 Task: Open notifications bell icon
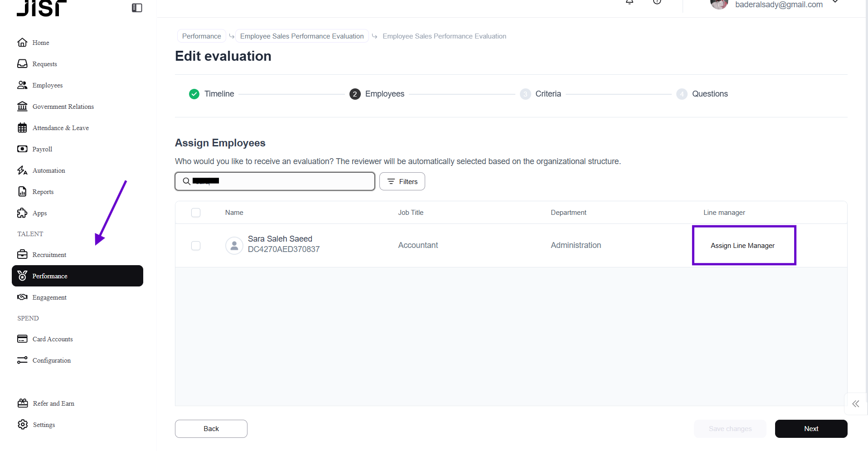pyautogui.click(x=630, y=2)
